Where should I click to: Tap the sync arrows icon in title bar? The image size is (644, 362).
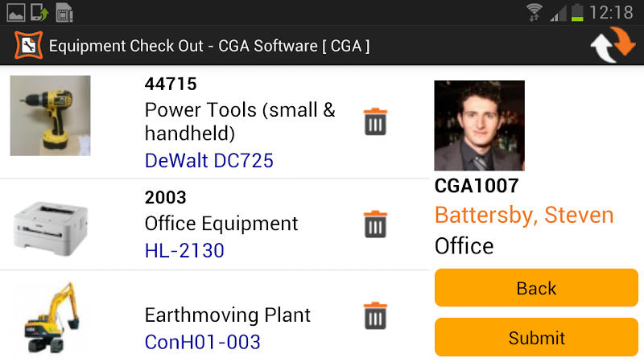point(613,45)
